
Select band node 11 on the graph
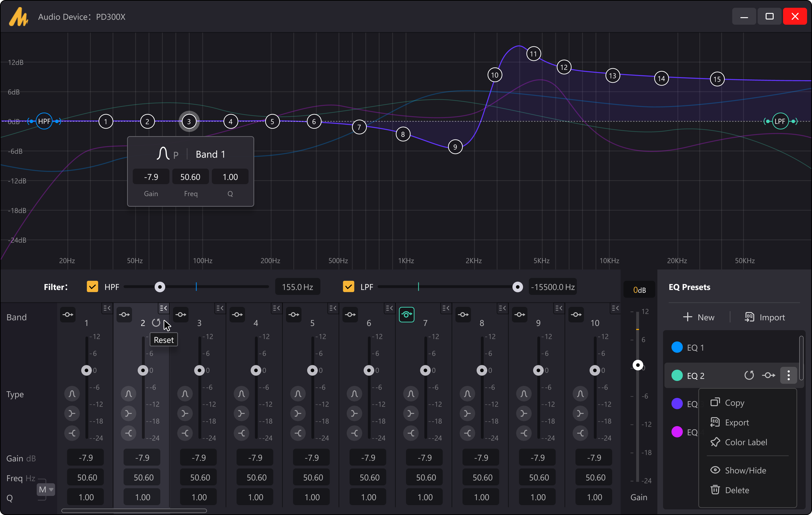[534, 54]
